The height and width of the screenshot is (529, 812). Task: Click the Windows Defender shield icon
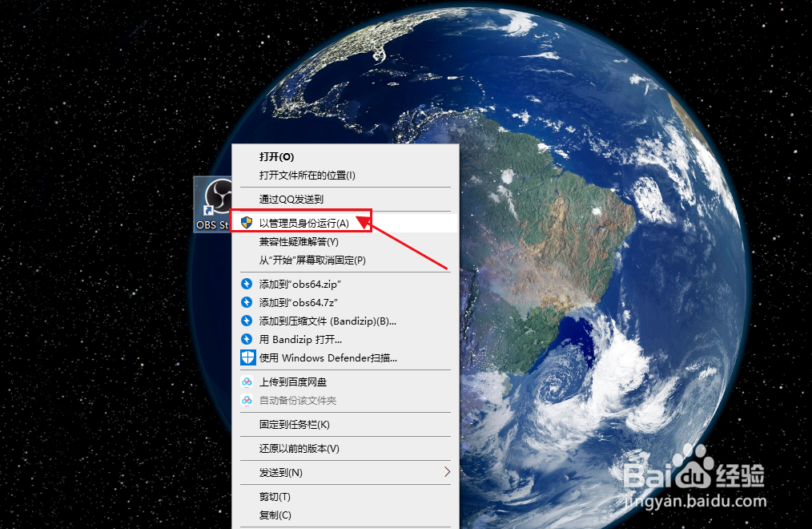(247, 357)
